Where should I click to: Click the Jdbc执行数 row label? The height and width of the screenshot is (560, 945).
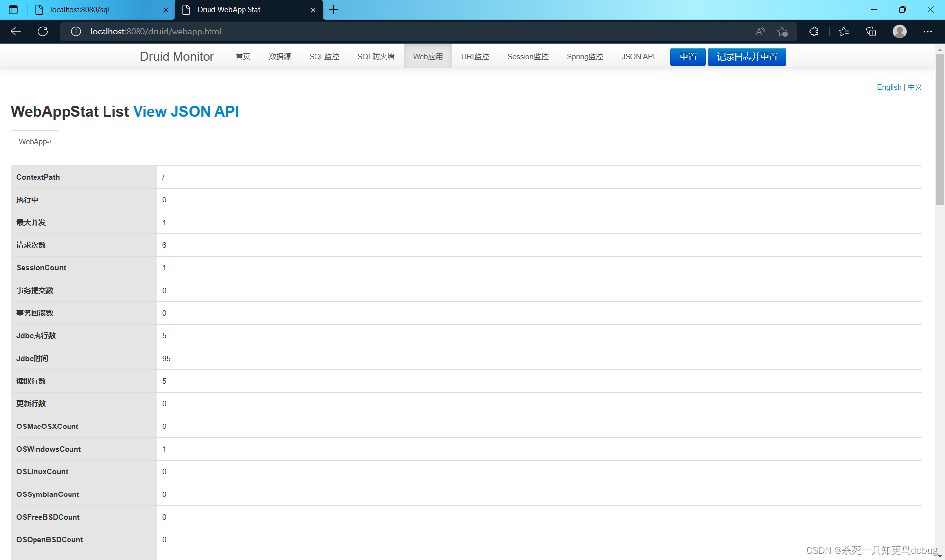(x=36, y=336)
